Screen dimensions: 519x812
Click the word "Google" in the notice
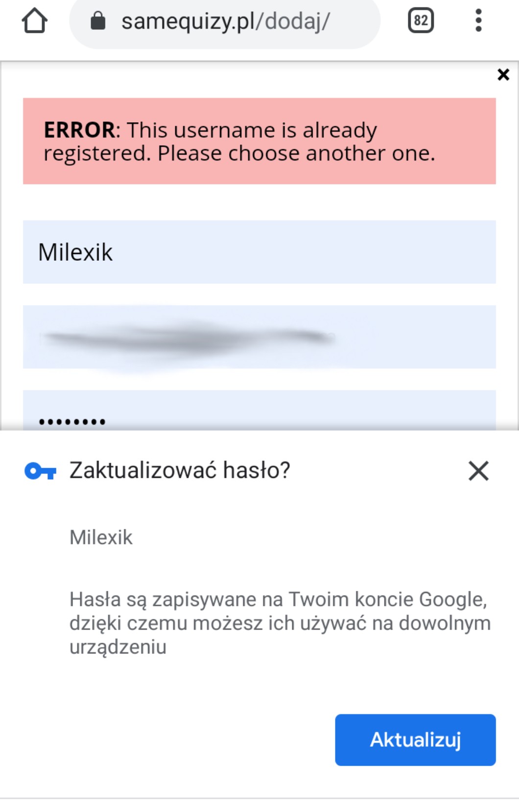452,600
